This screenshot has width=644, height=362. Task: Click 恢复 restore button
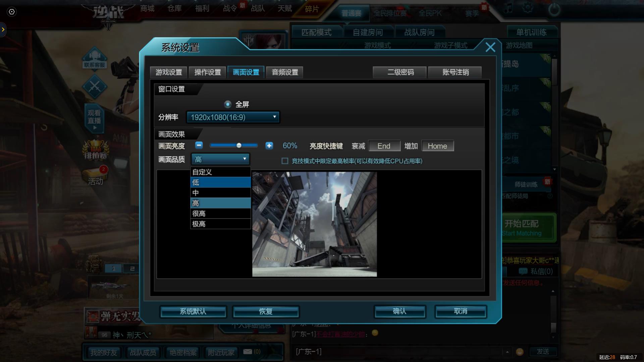(266, 311)
